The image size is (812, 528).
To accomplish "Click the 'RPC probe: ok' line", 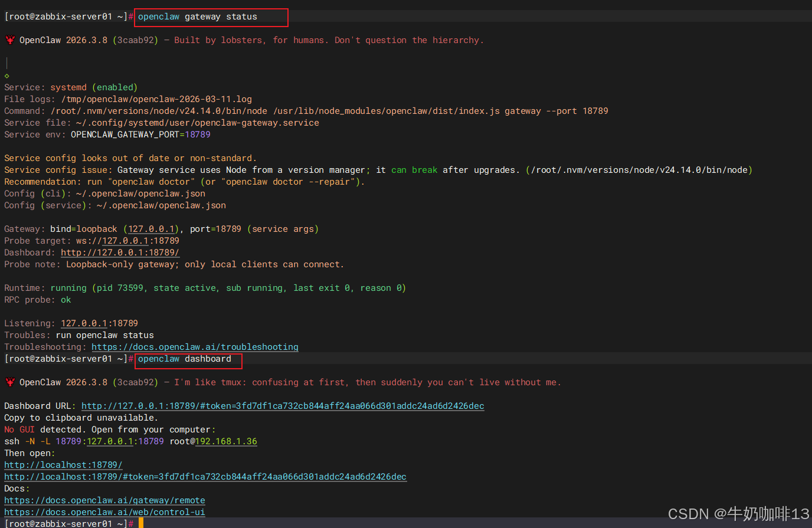I will coord(38,300).
